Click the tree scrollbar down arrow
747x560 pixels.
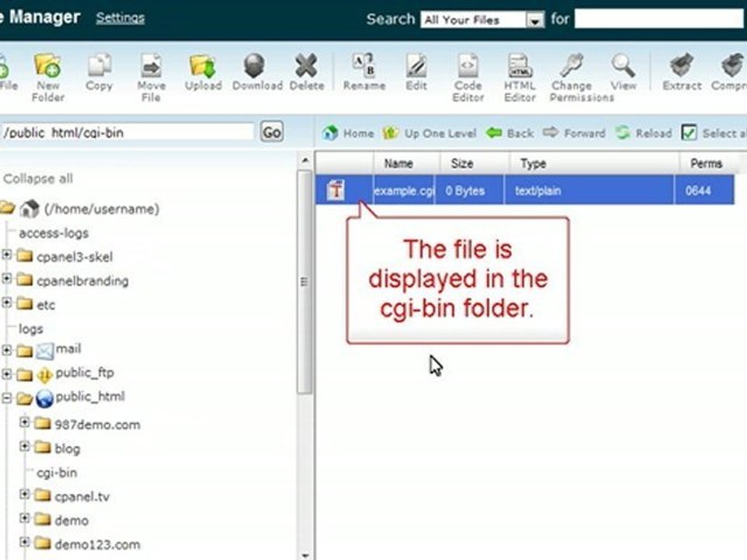(305, 555)
